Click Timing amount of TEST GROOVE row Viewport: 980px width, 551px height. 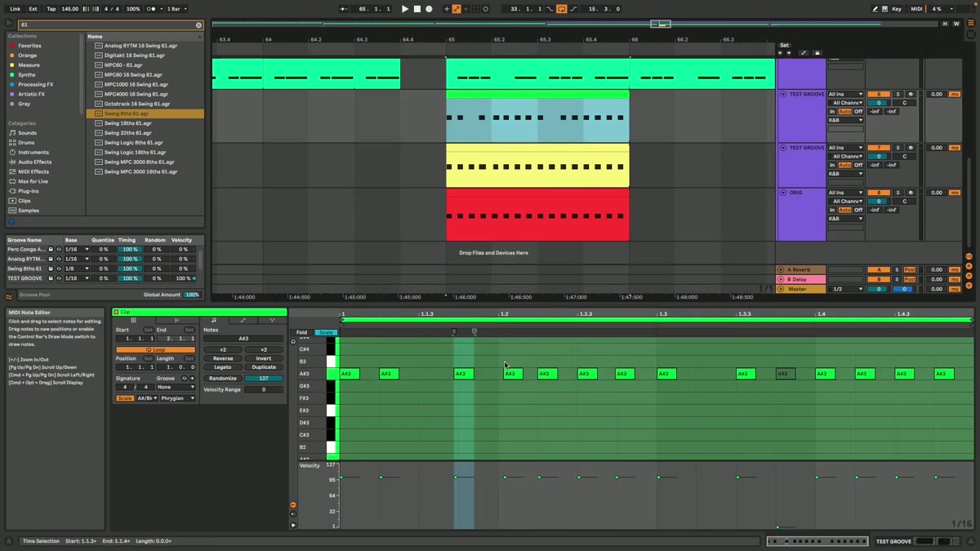click(130, 278)
